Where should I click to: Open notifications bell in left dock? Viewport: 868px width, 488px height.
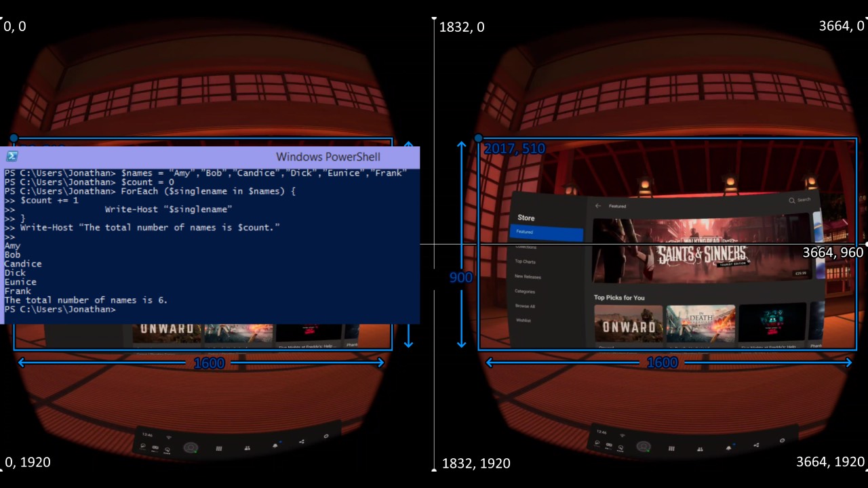coord(275,446)
